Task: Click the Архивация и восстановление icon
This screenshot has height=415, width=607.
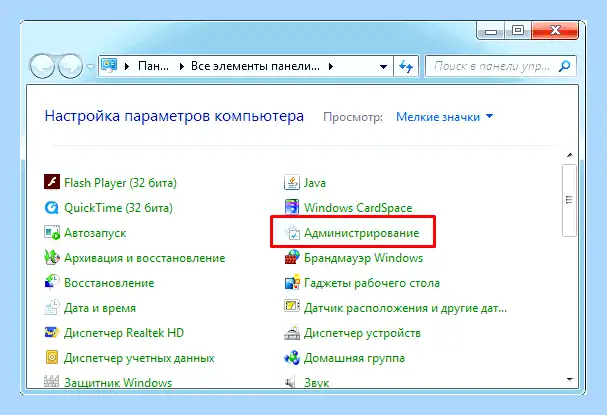Action: (52, 257)
